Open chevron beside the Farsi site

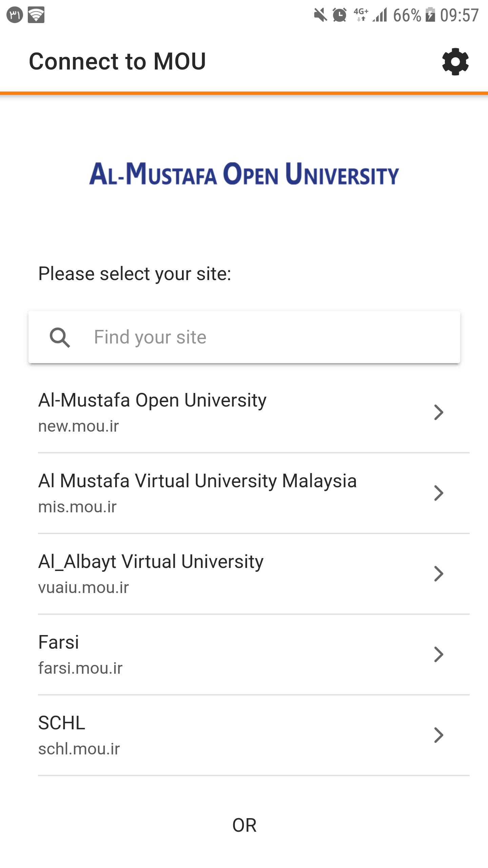[x=439, y=654]
